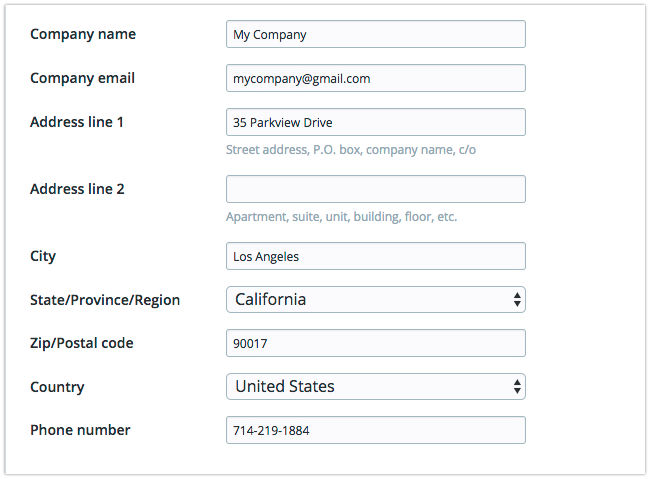This screenshot has width=650, height=479.
Task: Focus the Company email input box
Action: pyautogui.click(x=375, y=78)
